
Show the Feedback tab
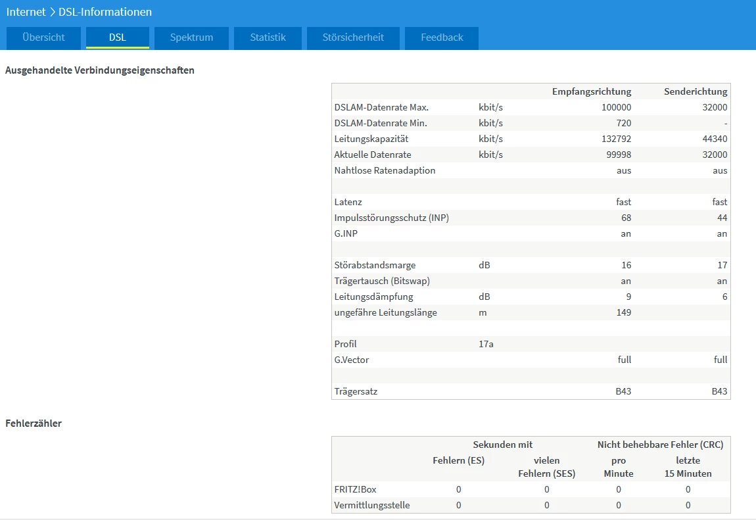pos(442,37)
